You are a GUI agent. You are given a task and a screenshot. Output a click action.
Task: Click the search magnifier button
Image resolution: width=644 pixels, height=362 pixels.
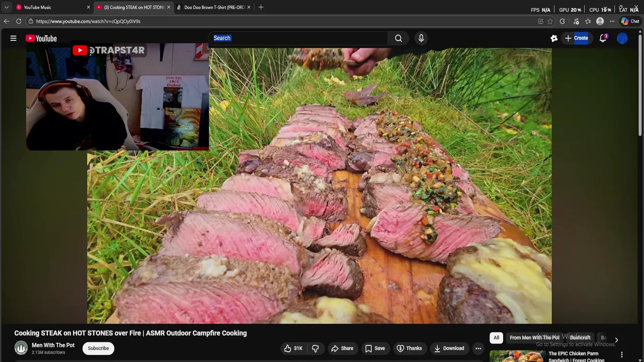click(398, 38)
